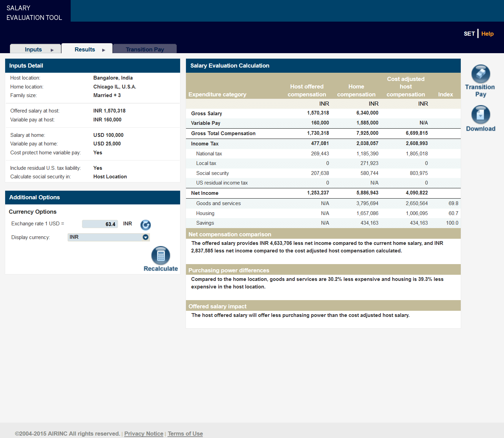Click the Expenditure category column header
The width and height of the screenshot is (504, 438).
217,94
